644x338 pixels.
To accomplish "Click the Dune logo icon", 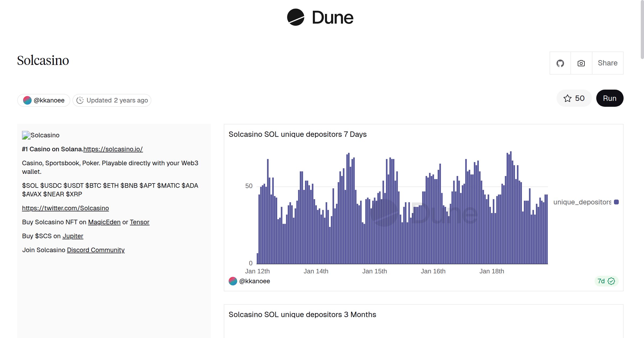I will coord(295,17).
